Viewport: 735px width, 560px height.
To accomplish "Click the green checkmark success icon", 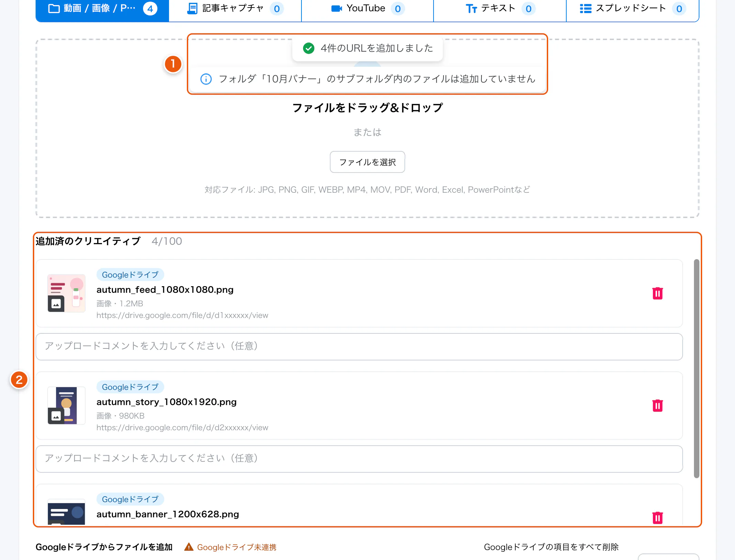I will [x=309, y=48].
